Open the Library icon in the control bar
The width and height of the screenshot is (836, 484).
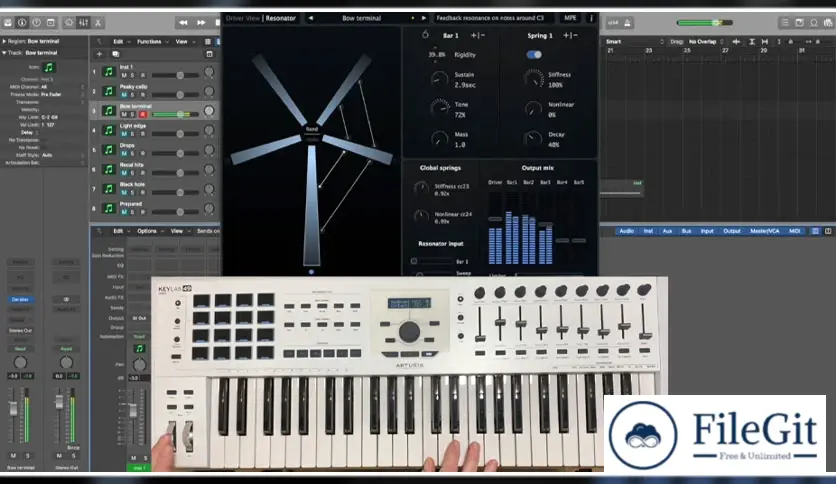(x=8, y=22)
